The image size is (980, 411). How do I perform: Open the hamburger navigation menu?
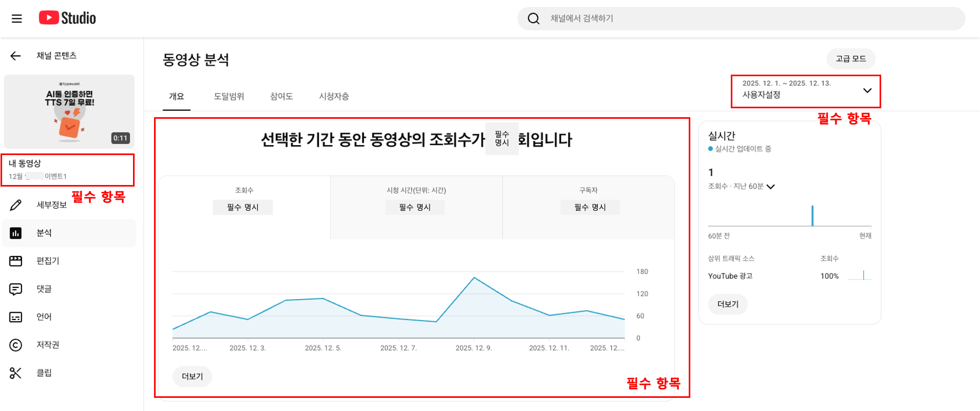(x=17, y=18)
